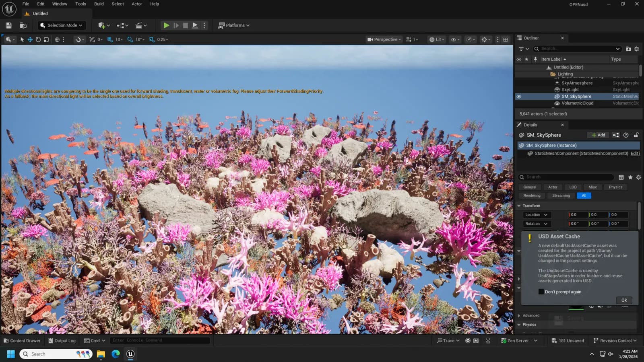Switch to the Rendering filter tab

pyautogui.click(x=532, y=195)
